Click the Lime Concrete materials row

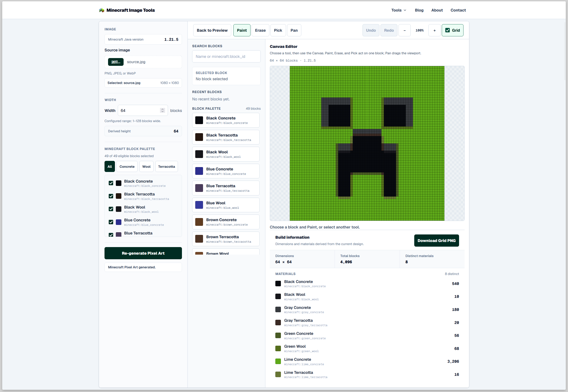click(367, 362)
